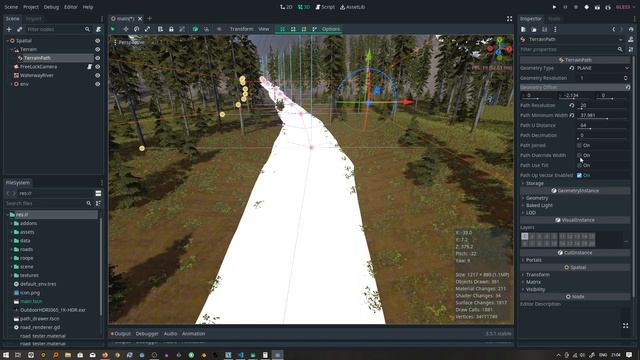This screenshot has width=640, height=360.
Task: Switch to the Script workspace
Action: pos(325,7)
